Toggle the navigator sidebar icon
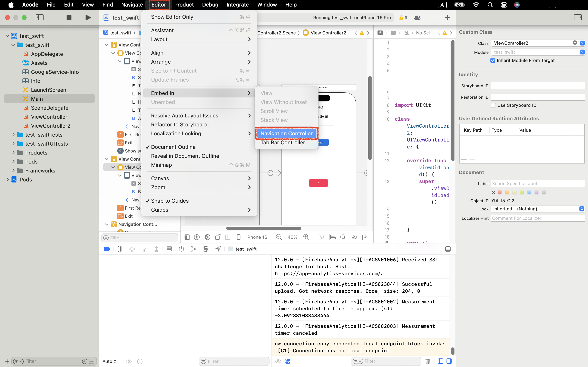 [40, 18]
